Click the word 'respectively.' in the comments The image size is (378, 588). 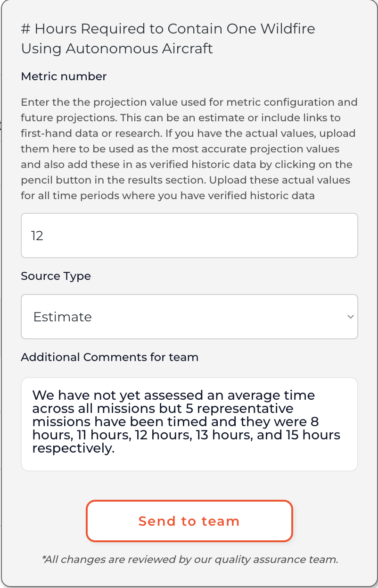click(x=74, y=448)
